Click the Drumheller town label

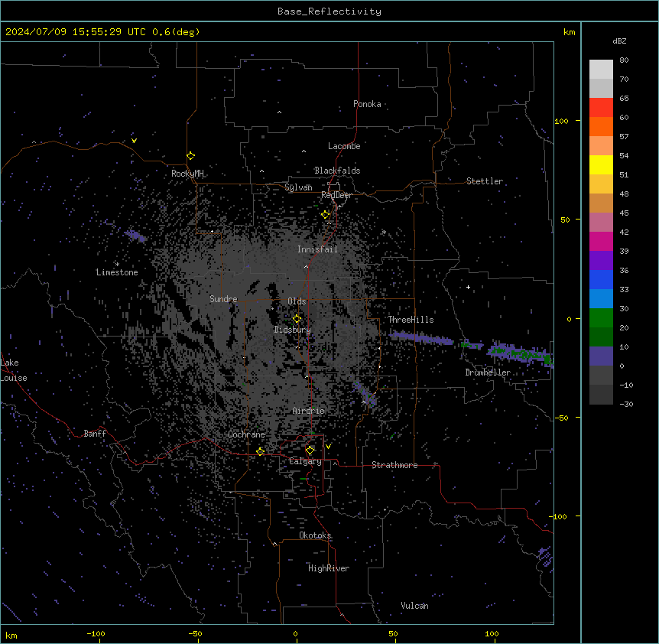coord(488,372)
